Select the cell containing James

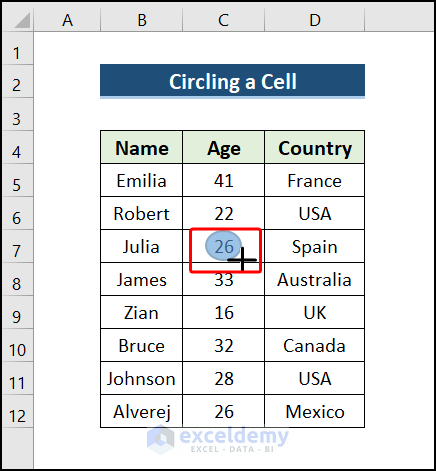[x=142, y=279]
